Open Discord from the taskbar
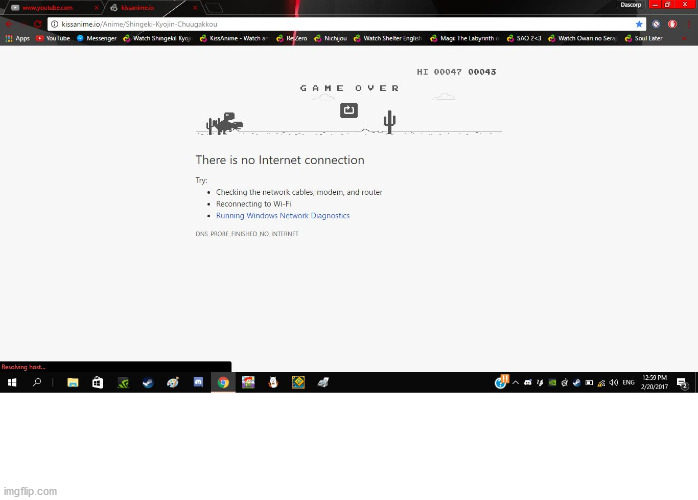This screenshot has width=698, height=500. [198, 382]
